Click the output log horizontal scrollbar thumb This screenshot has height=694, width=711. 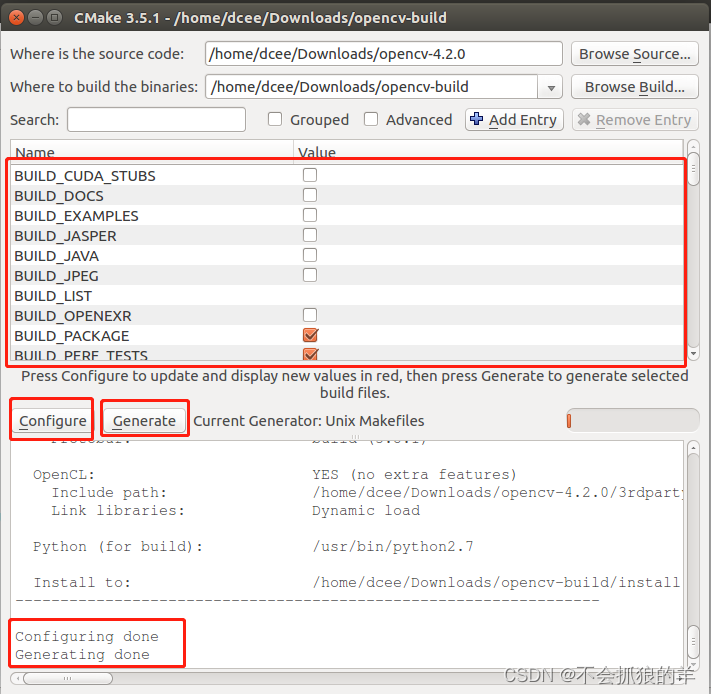68,679
